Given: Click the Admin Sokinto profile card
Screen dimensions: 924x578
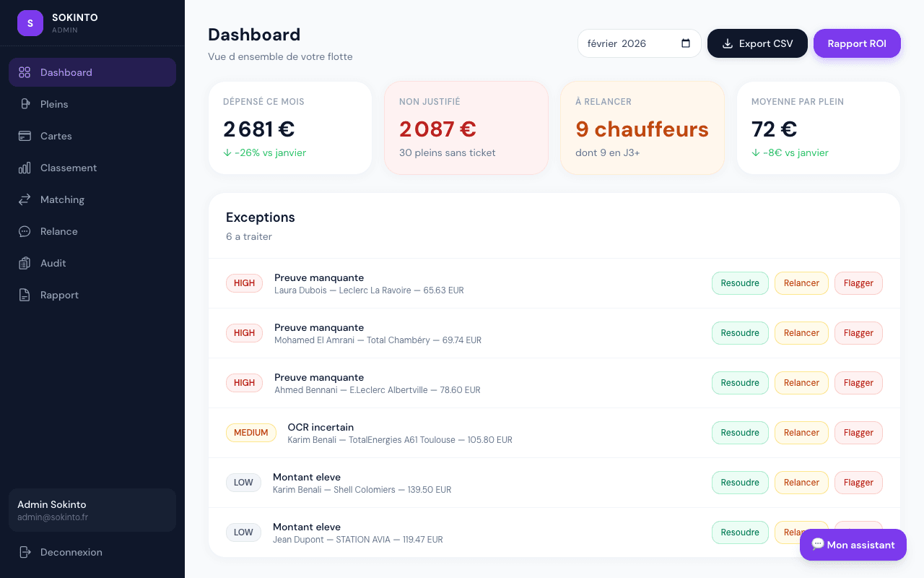Looking at the screenshot, I should point(92,510).
